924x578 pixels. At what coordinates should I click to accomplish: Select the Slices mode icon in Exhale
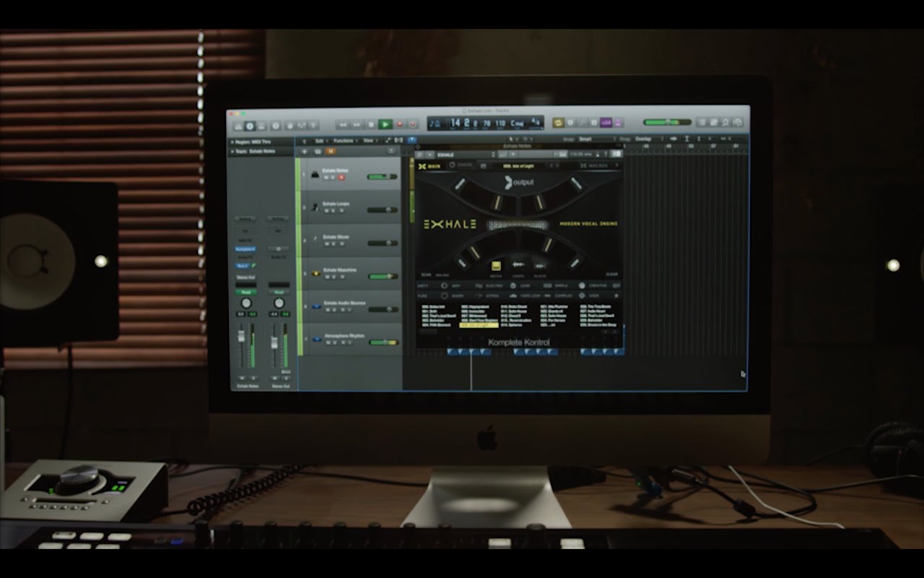pyautogui.click(x=540, y=267)
